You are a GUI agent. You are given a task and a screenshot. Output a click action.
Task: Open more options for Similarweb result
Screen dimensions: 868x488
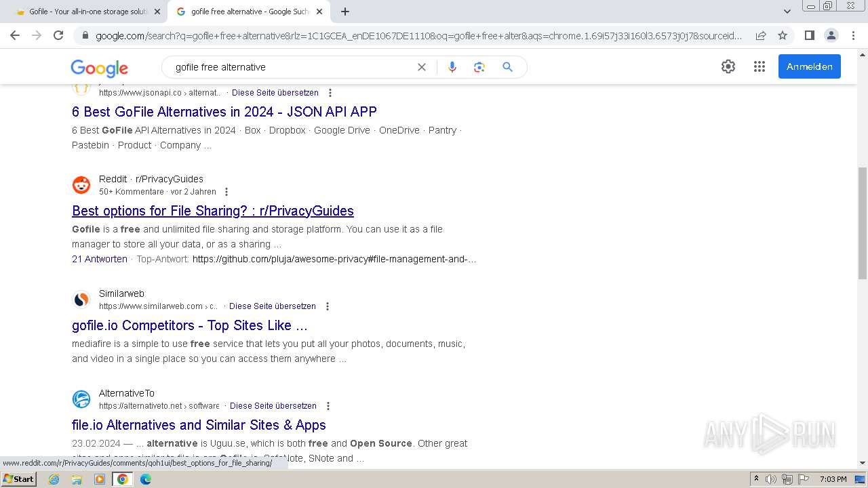(328, 306)
